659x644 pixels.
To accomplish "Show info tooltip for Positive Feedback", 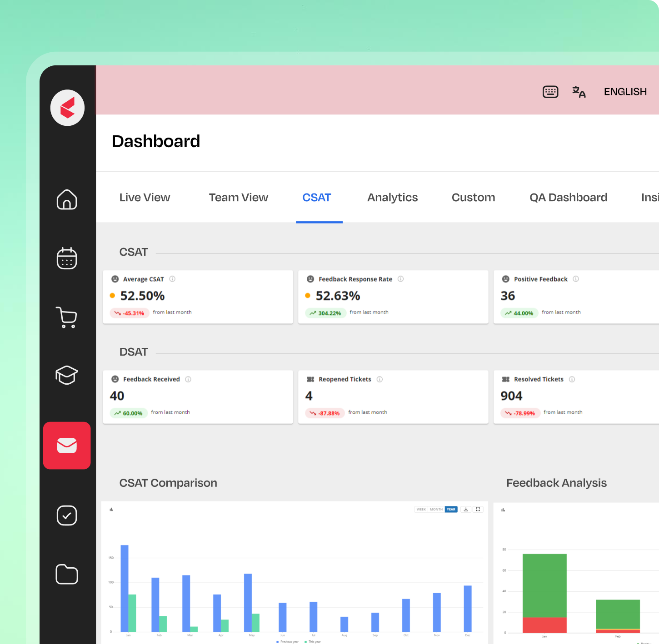I will click(576, 279).
